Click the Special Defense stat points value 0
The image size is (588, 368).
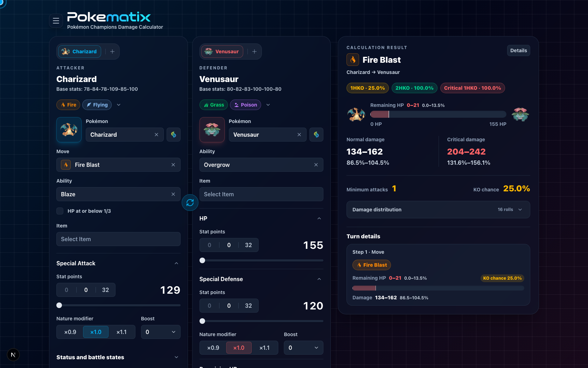pos(229,306)
